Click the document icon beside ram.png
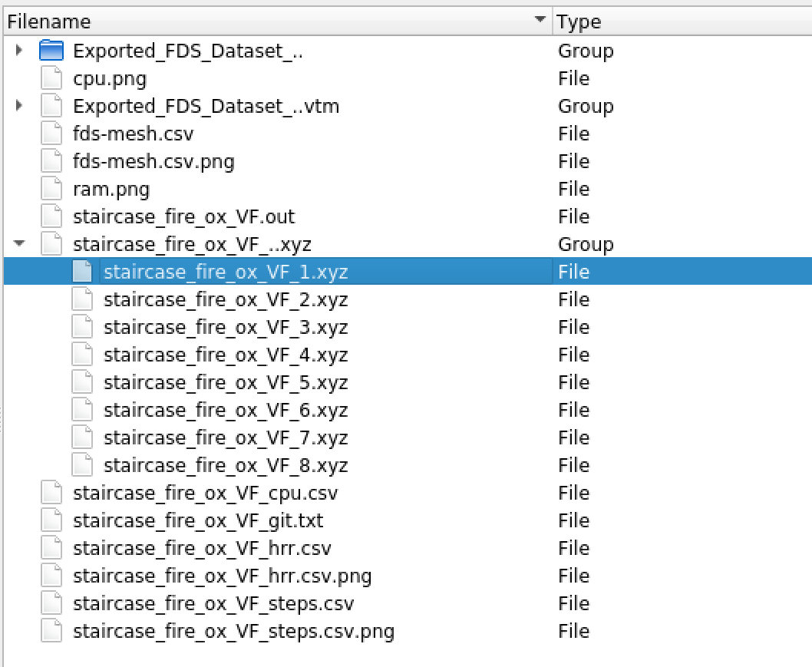 click(x=51, y=190)
